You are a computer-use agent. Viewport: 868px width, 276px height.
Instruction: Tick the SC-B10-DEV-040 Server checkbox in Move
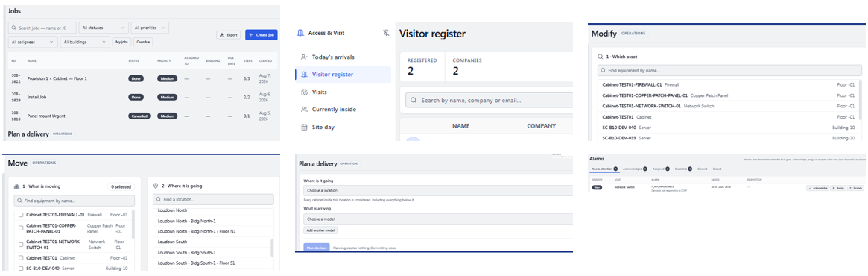click(x=20, y=269)
